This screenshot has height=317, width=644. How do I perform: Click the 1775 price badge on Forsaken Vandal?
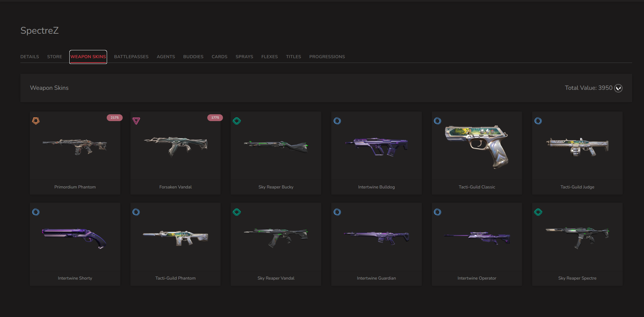pyautogui.click(x=215, y=118)
